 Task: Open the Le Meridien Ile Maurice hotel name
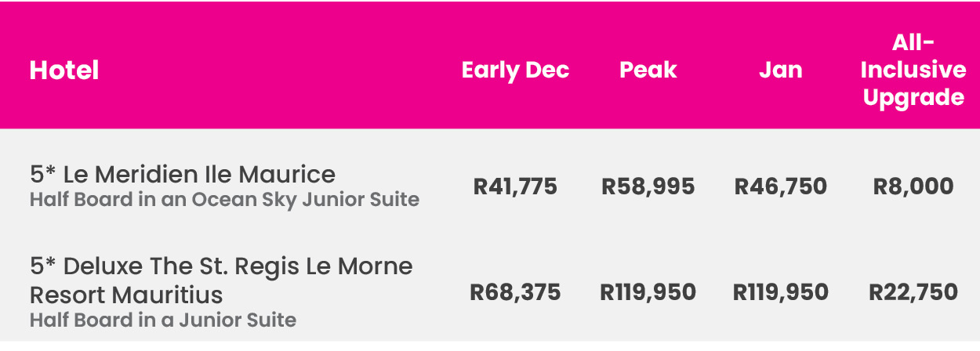coord(199,174)
